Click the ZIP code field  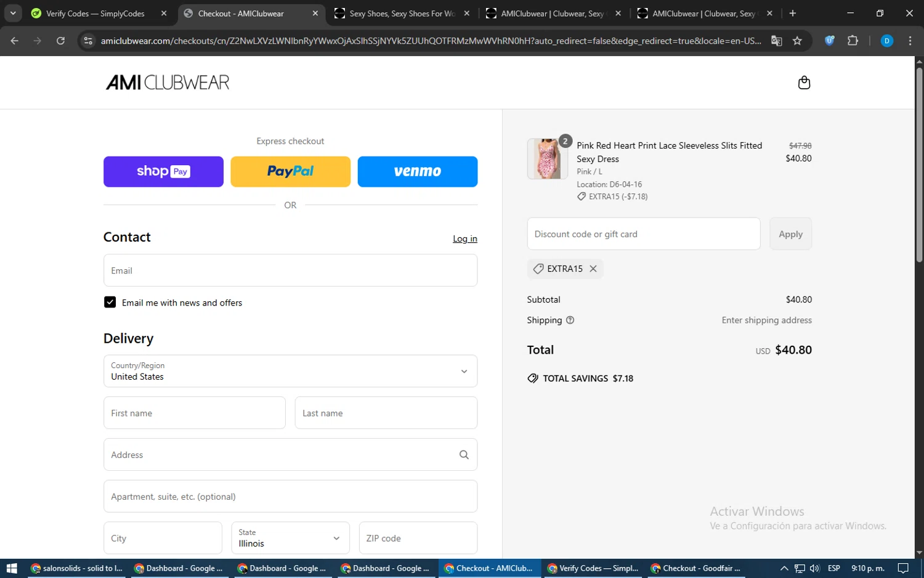tap(418, 538)
